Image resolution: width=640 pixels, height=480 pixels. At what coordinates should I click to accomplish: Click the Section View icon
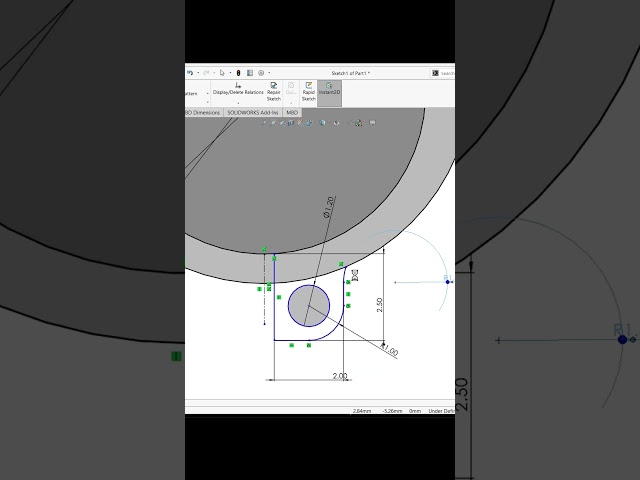[291, 123]
